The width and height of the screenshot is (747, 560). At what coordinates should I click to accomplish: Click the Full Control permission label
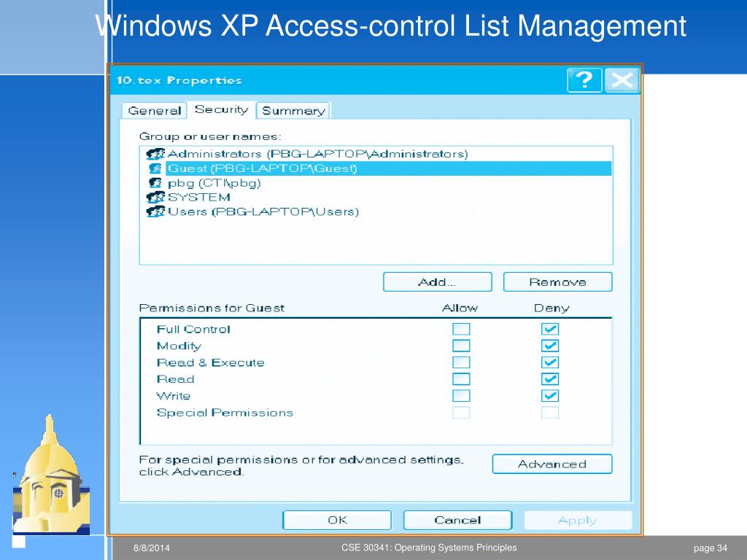tap(193, 329)
